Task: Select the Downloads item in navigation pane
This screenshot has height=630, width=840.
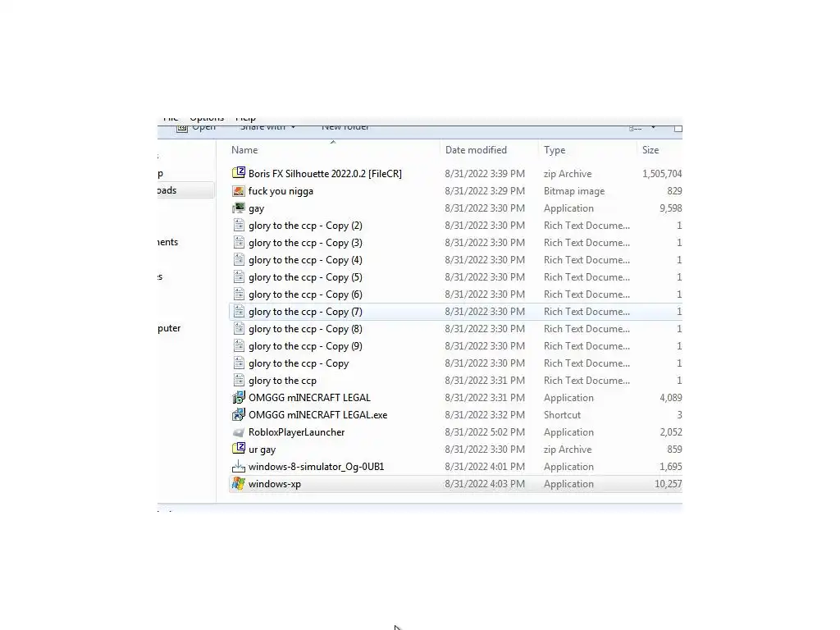Action: [x=185, y=190]
